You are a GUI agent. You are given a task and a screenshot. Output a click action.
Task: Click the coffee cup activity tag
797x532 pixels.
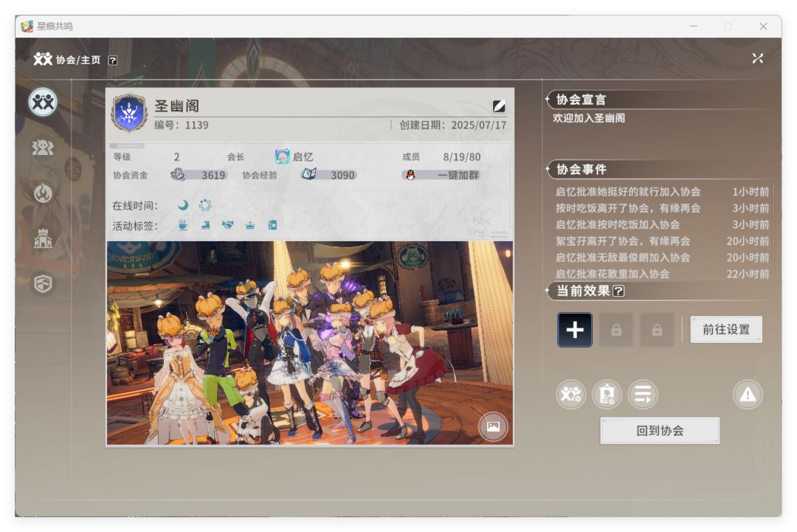click(x=183, y=225)
